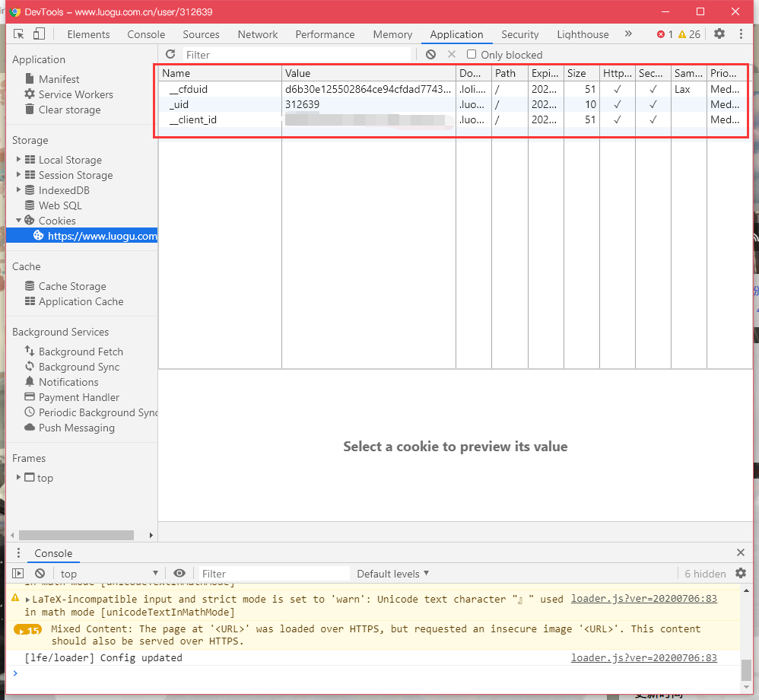Delete the selected cookie with the X icon
This screenshot has height=700, width=759.
[451, 54]
